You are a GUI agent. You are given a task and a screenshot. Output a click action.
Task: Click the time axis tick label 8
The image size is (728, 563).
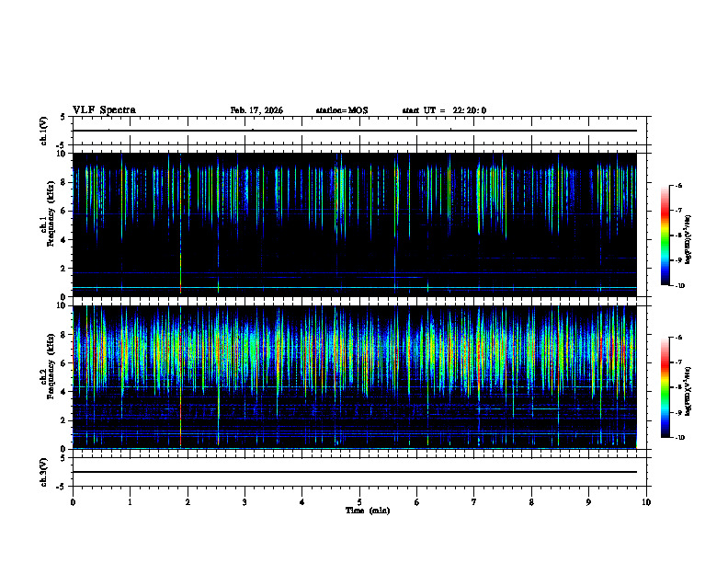(531, 502)
